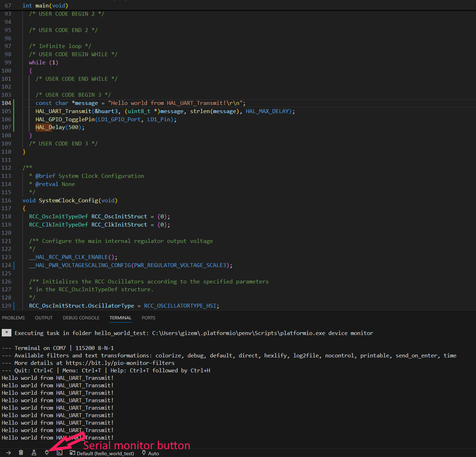Click the "Hello world from HAL_UART_Transmit!" string literal

pyautogui.click(x=175, y=103)
